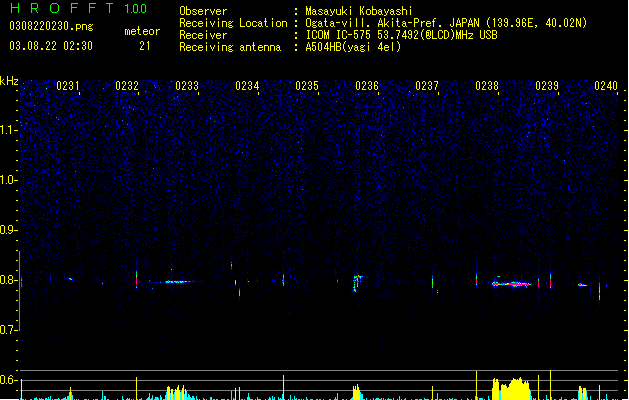Click the HROFFT 1.0.0 title text
The height and width of the screenshot is (400, 629).
pyautogui.click(x=79, y=8)
